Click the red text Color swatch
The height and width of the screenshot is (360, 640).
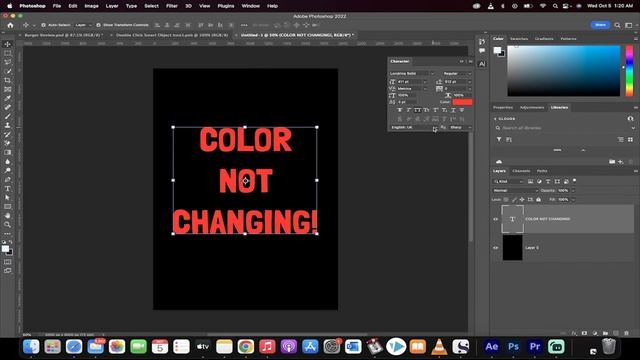tap(462, 102)
